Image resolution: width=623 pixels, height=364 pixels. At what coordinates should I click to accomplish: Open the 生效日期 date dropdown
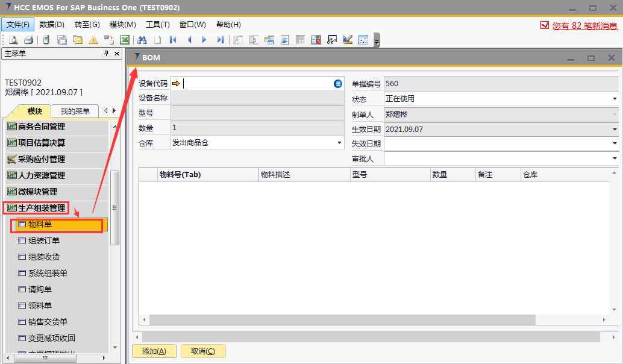[615, 129]
